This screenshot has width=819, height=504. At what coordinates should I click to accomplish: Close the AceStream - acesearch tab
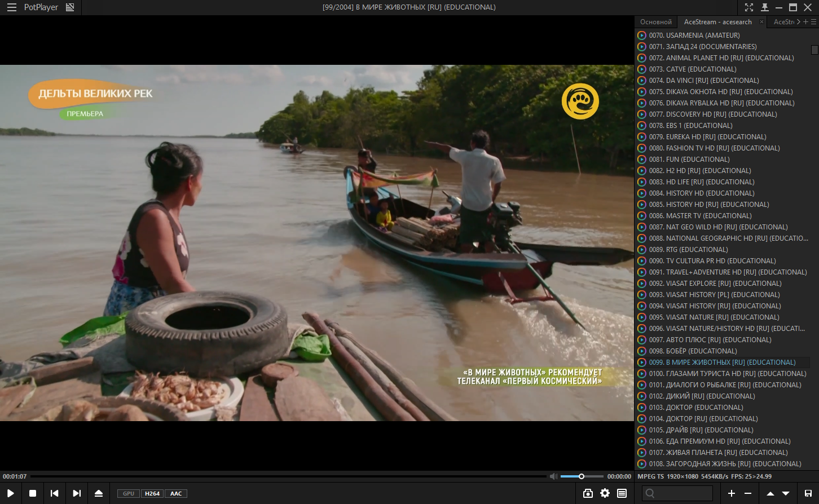coord(761,22)
